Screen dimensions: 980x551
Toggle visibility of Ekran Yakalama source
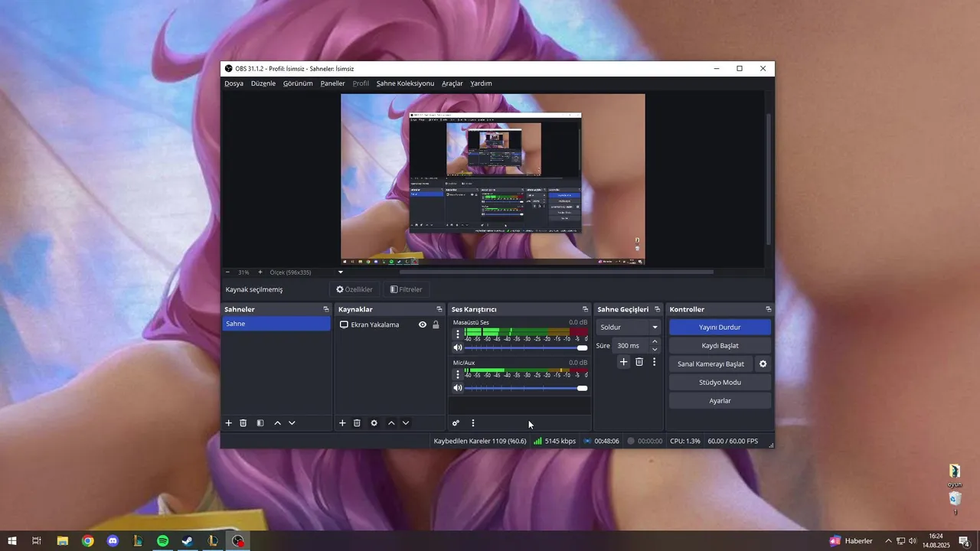point(423,324)
